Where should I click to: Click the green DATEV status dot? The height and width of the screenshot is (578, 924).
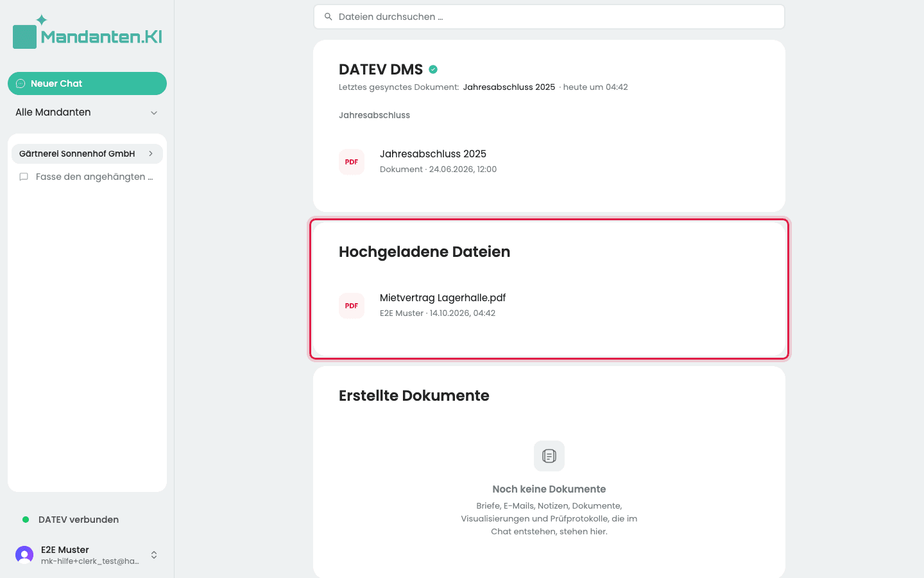[x=26, y=520]
